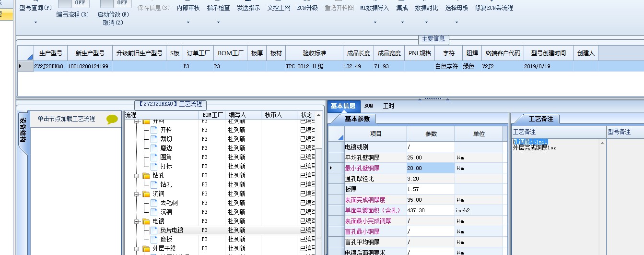Click the 负片电镀 step document icon
The height and width of the screenshot is (255, 644).
point(154,231)
